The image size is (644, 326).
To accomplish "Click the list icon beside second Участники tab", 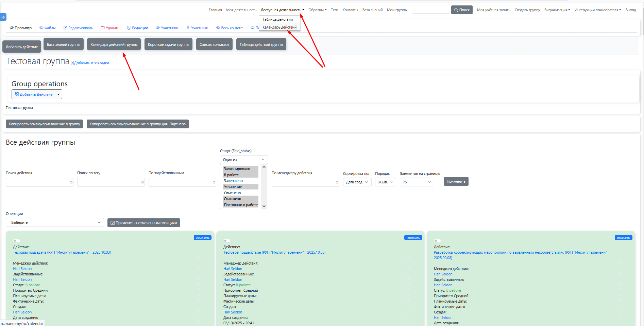I will 188,28.
